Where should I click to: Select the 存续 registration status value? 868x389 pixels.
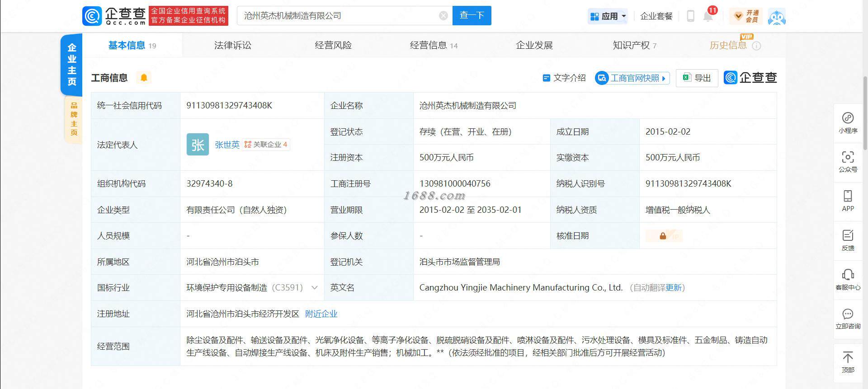point(465,131)
